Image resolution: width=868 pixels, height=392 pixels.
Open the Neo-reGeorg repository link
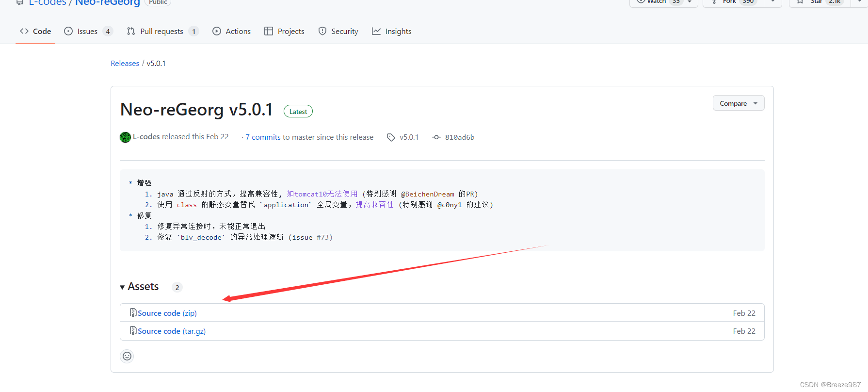tap(107, 2)
